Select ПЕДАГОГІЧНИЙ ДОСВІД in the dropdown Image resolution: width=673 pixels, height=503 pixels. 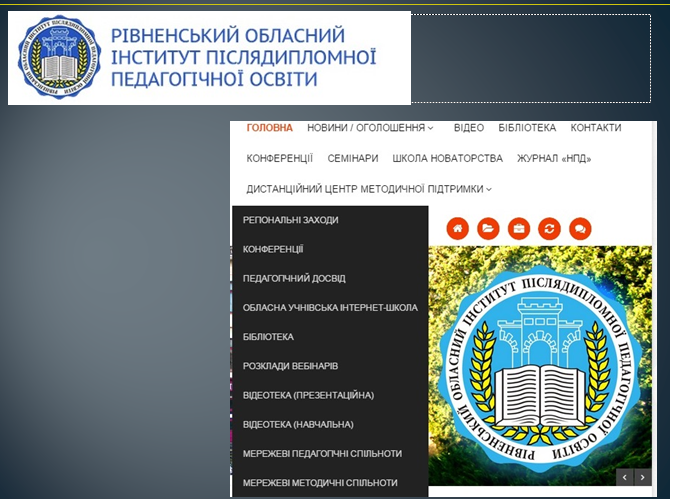(294, 279)
